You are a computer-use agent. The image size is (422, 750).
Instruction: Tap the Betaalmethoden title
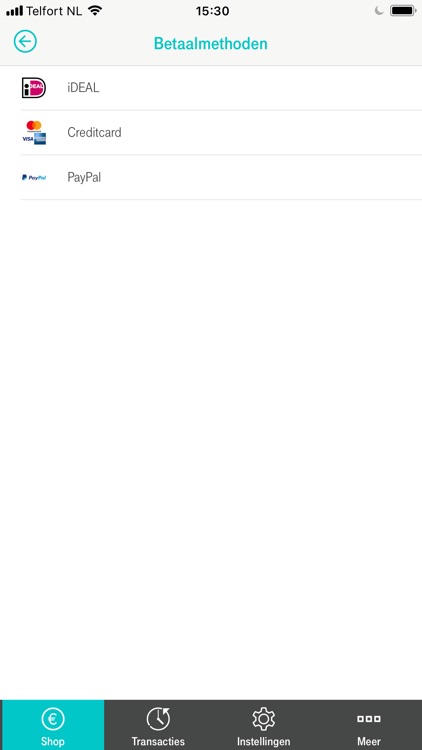[x=211, y=44]
